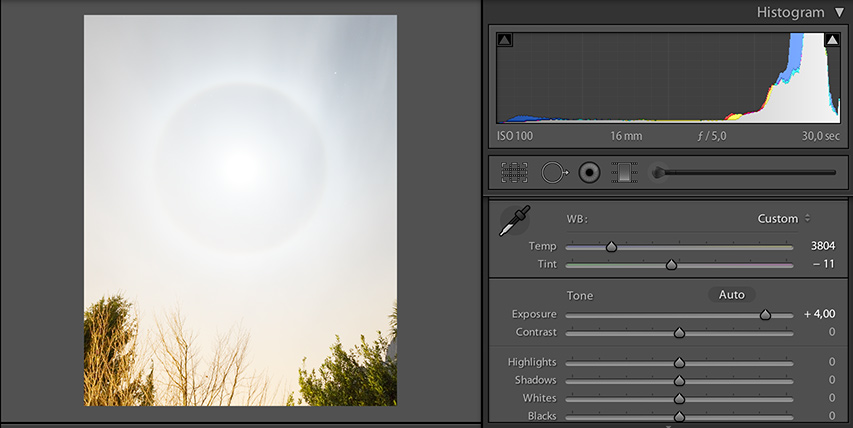Click the Contrast label
This screenshot has height=428, width=853.
coord(536,332)
